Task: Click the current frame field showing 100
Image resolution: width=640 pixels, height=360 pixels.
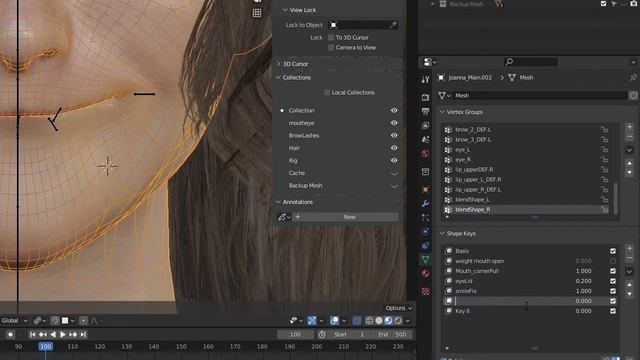Action: click(295, 334)
